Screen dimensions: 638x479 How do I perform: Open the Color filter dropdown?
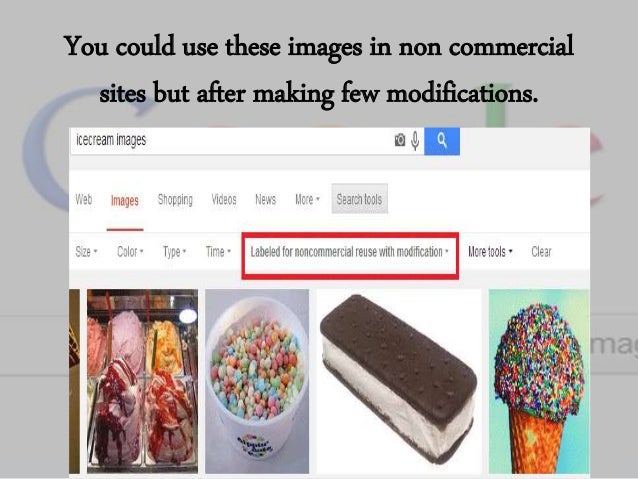(130, 252)
